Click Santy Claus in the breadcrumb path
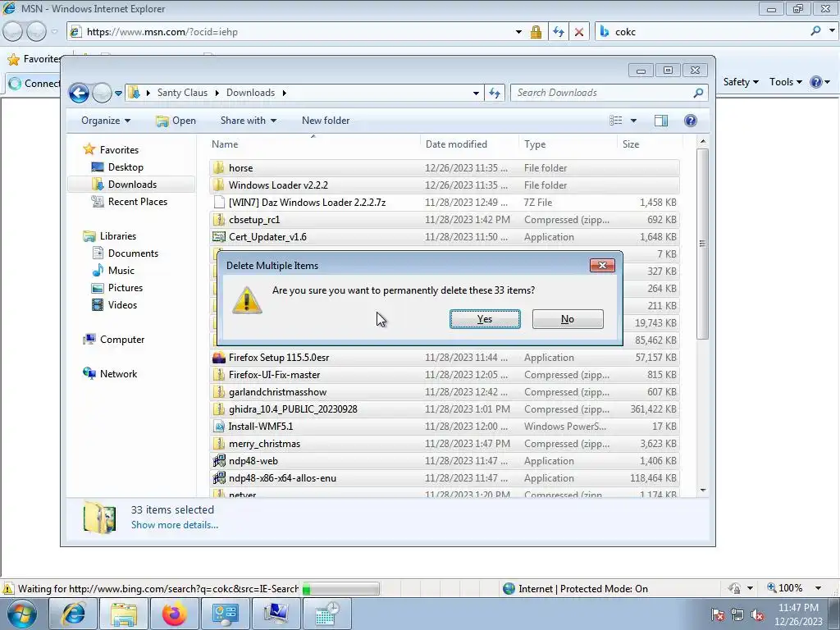Screen dimensions: 840x630 (182, 93)
